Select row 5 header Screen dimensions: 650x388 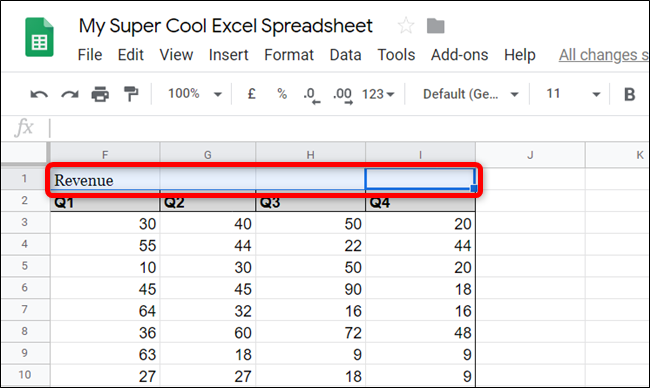pos(24,266)
